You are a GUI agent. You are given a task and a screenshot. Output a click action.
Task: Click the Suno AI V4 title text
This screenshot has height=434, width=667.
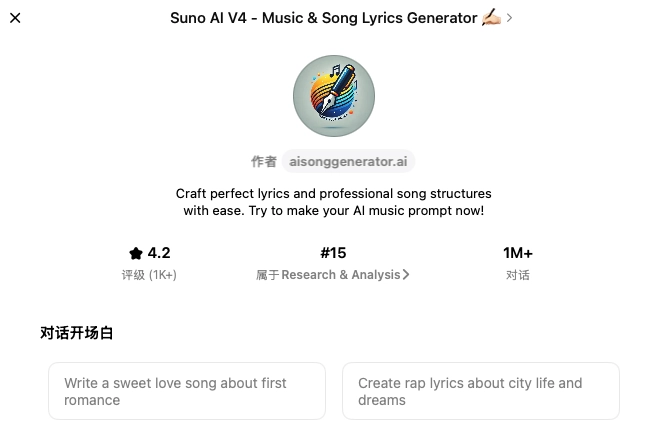click(323, 18)
